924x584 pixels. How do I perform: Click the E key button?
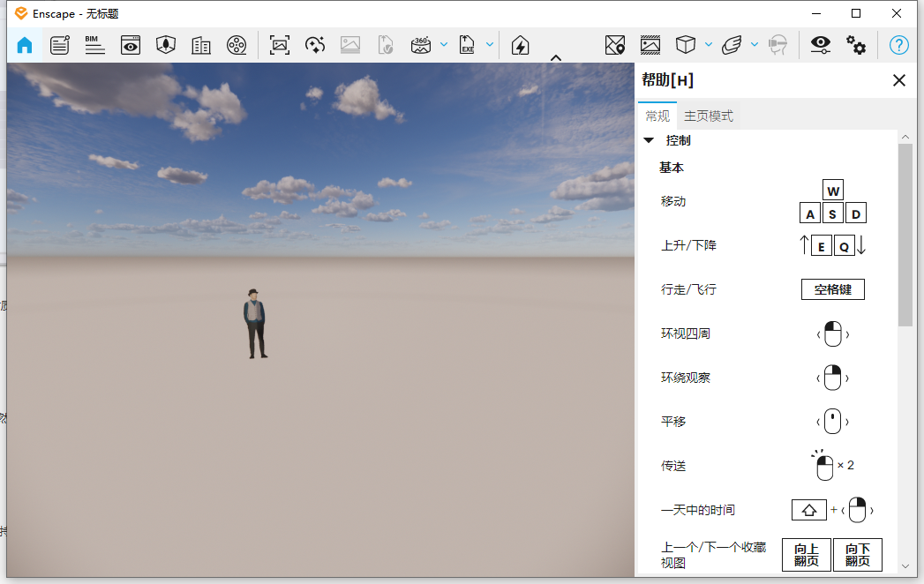(x=822, y=245)
